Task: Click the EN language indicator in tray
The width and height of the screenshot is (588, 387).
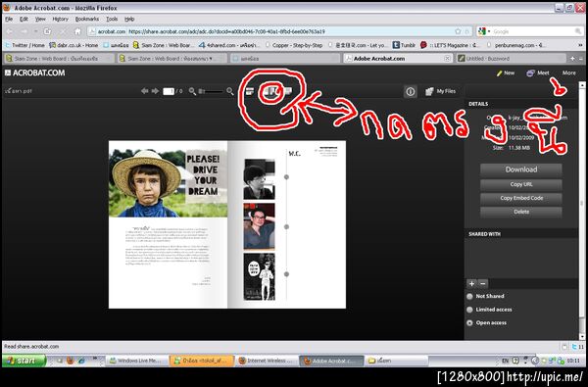Action: tap(505, 361)
